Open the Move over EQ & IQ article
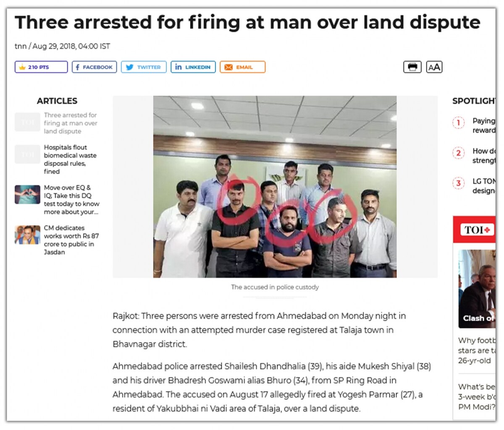The width and height of the screenshot is (504, 430). pyautogui.click(x=72, y=200)
